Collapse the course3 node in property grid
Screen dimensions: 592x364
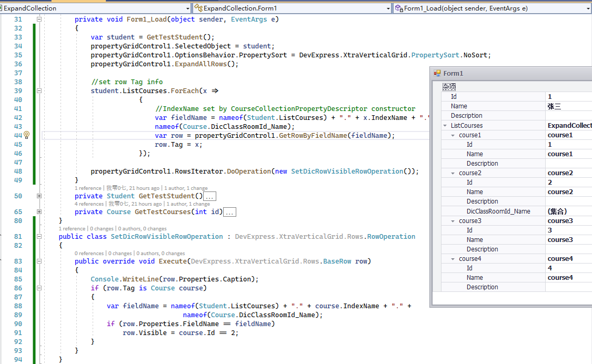pos(454,221)
